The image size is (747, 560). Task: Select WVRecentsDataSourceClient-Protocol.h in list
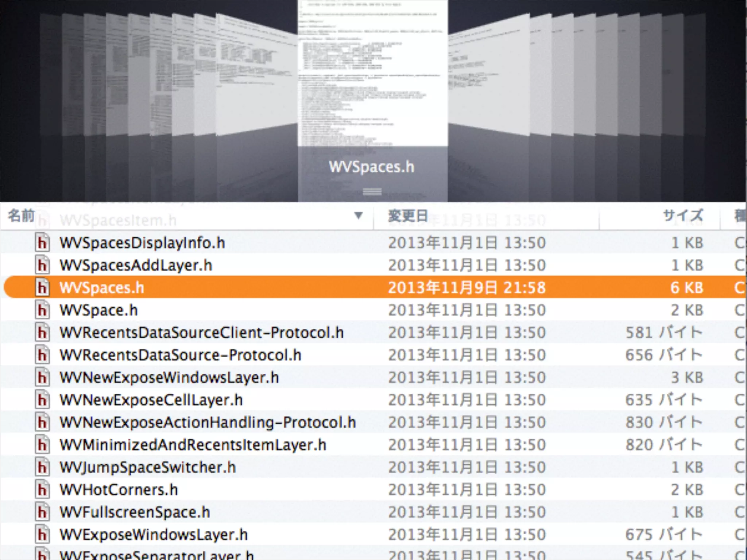click(x=201, y=333)
